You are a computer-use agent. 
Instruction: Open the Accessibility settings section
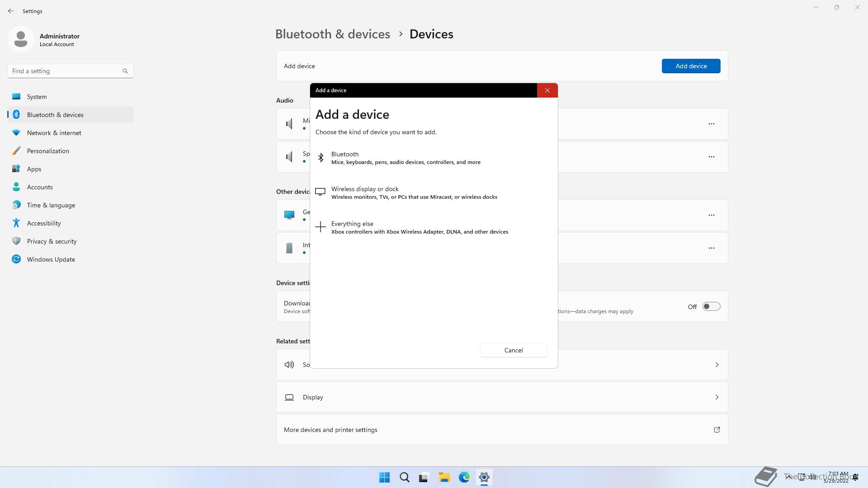[x=44, y=223]
